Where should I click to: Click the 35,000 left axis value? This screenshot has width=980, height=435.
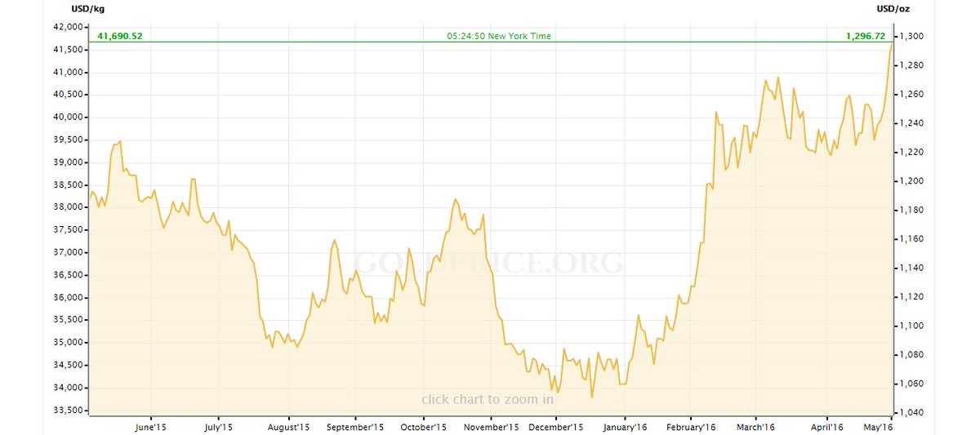point(67,342)
